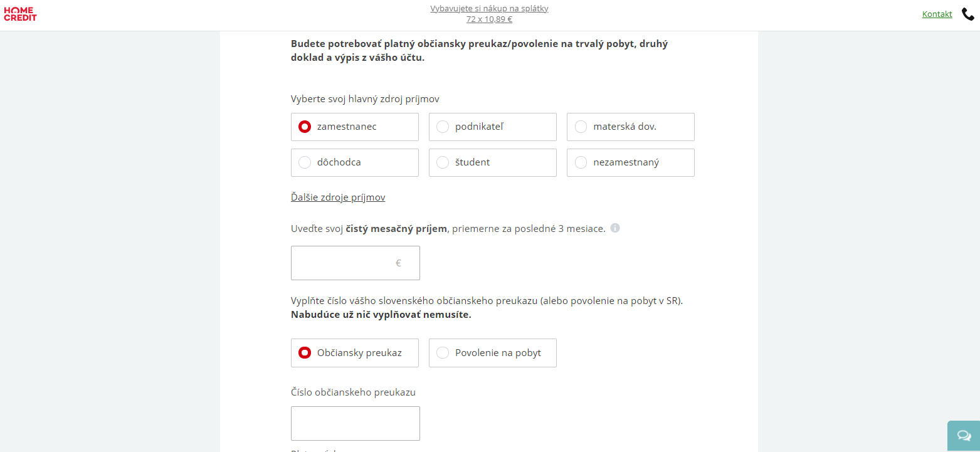Choose the nezamestnaný option

tap(631, 162)
